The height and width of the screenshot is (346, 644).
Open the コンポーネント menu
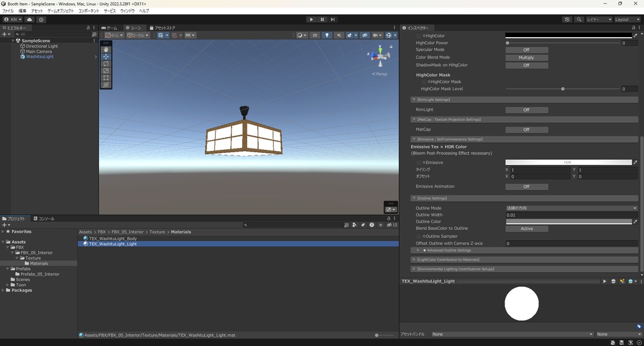pyautogui.click(x=89, y=11)
